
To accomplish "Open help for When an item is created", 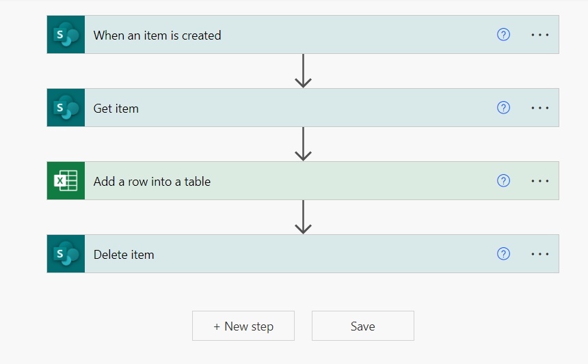I will pos(503,35).
